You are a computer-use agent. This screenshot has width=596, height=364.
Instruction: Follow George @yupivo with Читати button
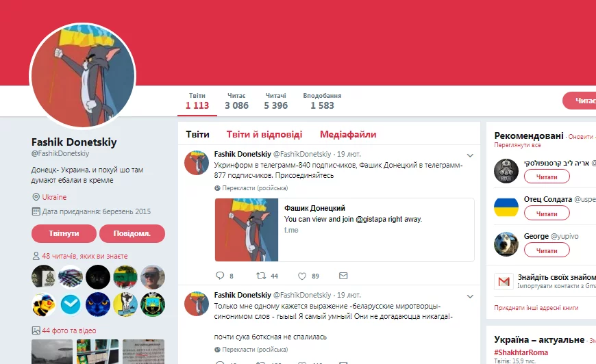tap(547, 250)
